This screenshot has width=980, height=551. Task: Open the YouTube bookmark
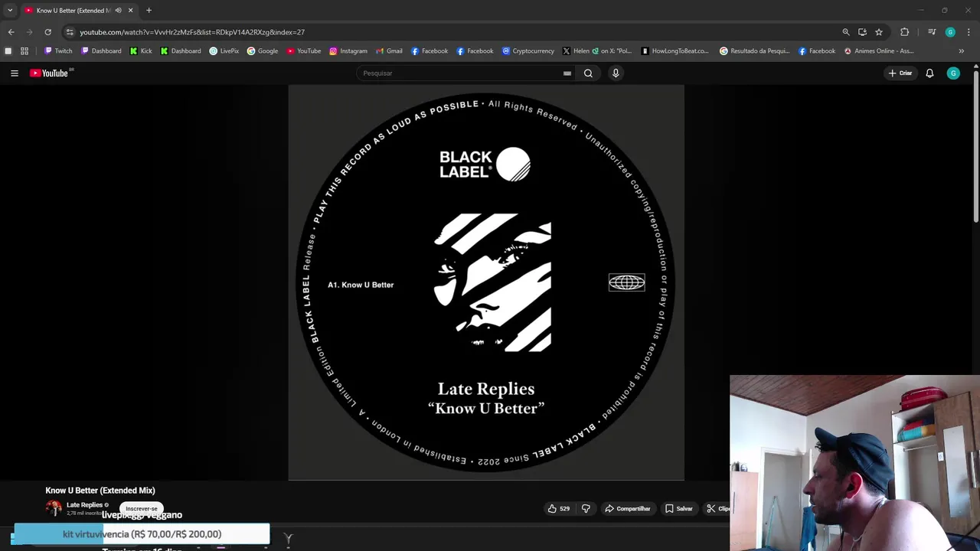coord(304,51)
